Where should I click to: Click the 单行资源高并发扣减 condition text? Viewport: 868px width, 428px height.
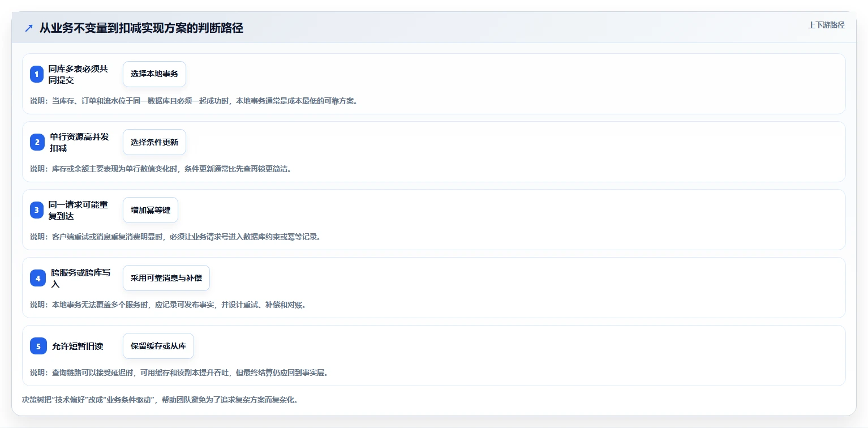pos(79,142)
